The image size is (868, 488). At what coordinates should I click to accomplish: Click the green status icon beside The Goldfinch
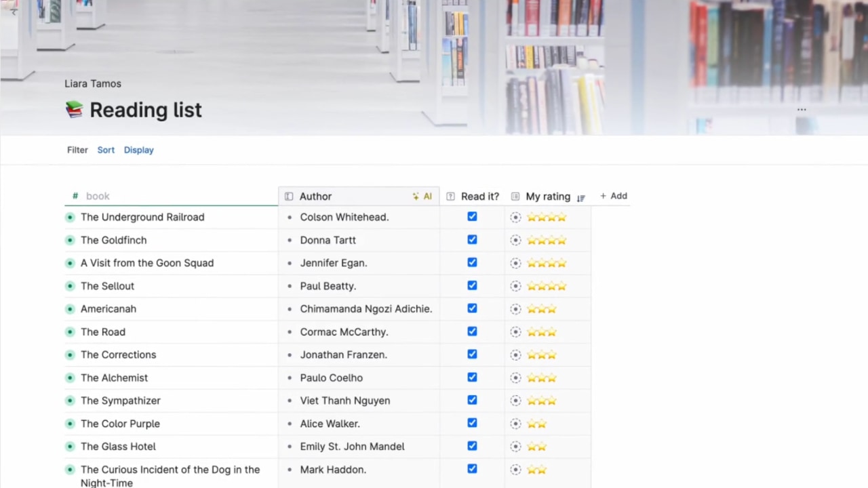70,240
